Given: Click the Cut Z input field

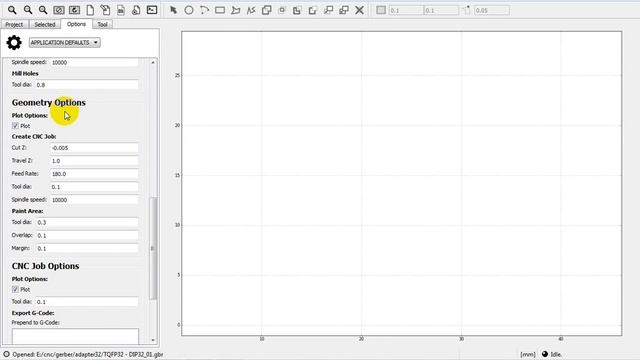Looking at the screenshot, I should tap(94, 148).
